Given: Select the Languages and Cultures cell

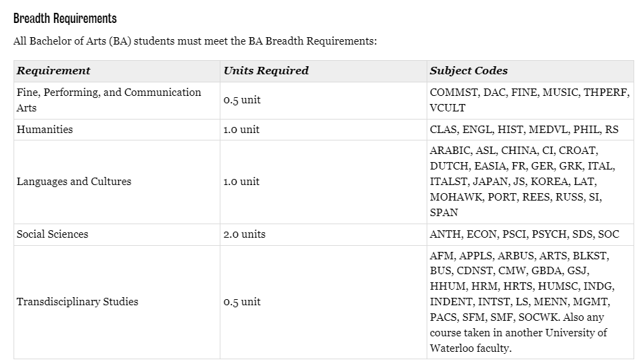Looking at the screenshot, I should (x=117, y=182).
